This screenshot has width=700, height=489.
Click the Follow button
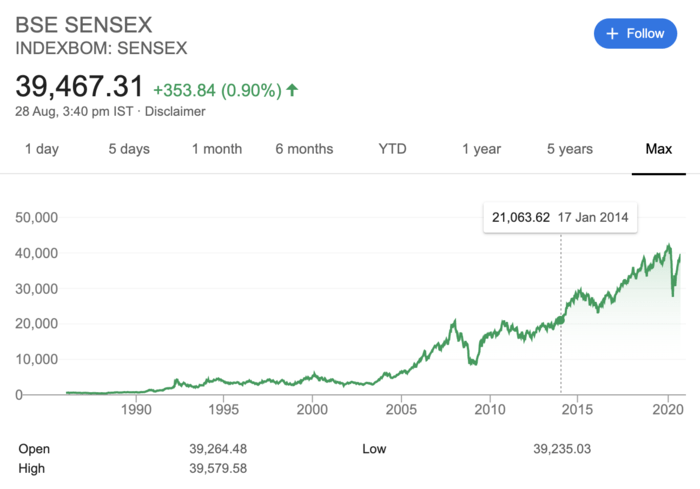(x=635, y=34)
